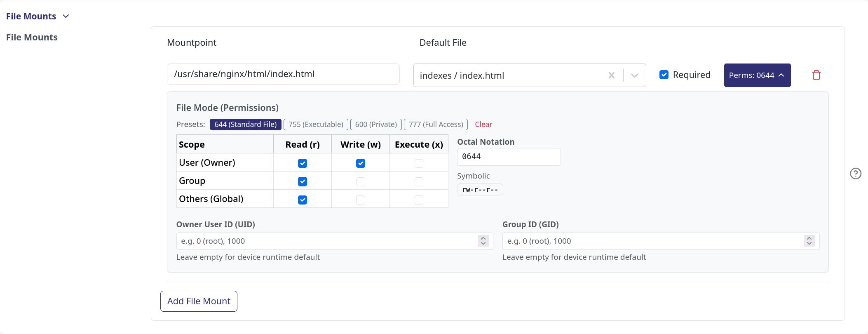Clear the indexes / index.html selection

click(612, 75)
